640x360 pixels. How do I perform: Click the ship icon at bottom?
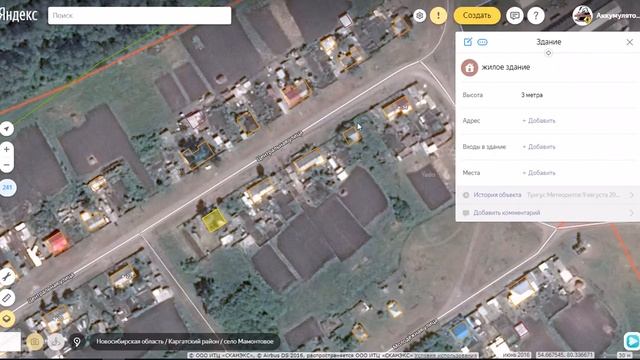(x=56, y=342)
